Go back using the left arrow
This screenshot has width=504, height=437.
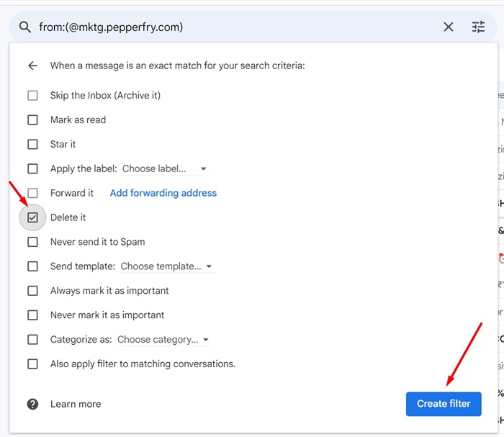click(x=32, y=66)
